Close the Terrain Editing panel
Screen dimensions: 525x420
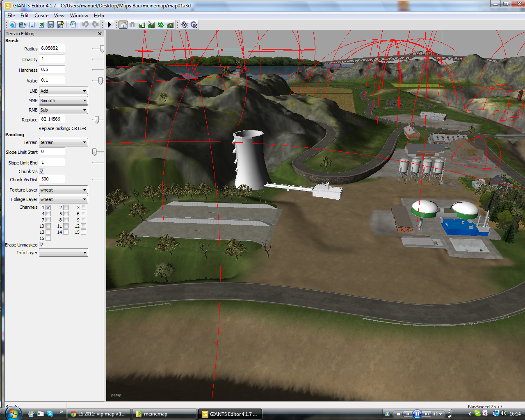[100, 34]
